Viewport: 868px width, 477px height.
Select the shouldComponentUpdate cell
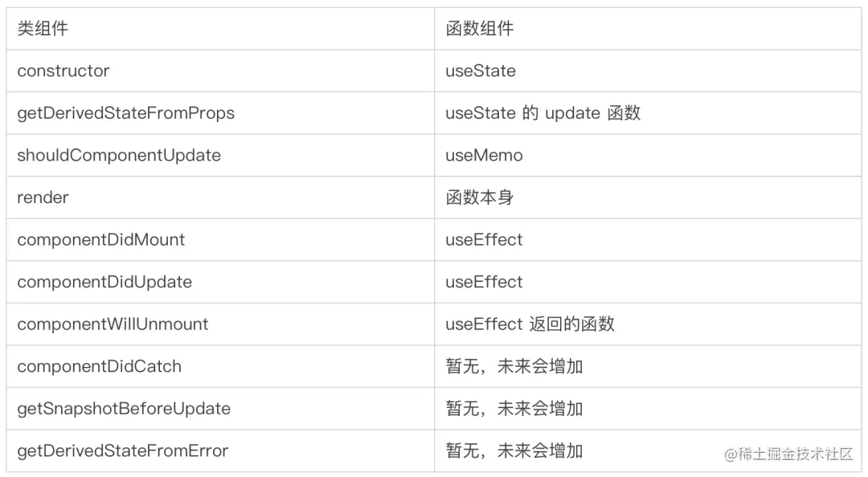(x=119, y=156)
